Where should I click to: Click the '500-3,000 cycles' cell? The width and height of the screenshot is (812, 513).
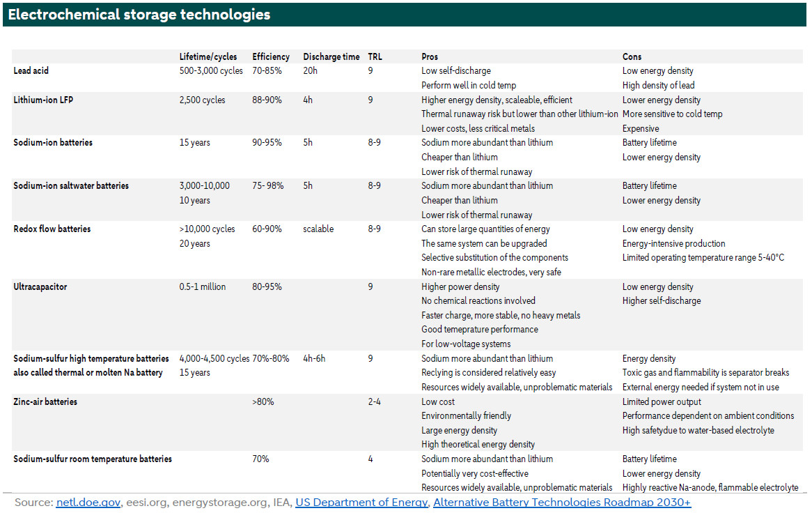(x=211, y=70)
